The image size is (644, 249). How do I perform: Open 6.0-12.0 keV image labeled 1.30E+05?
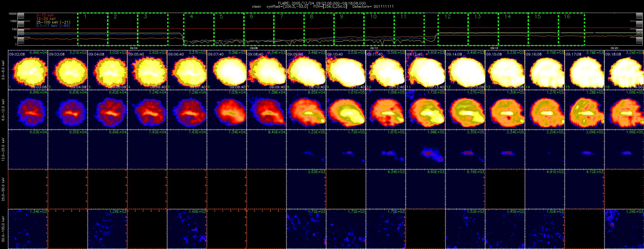point(505,110)
